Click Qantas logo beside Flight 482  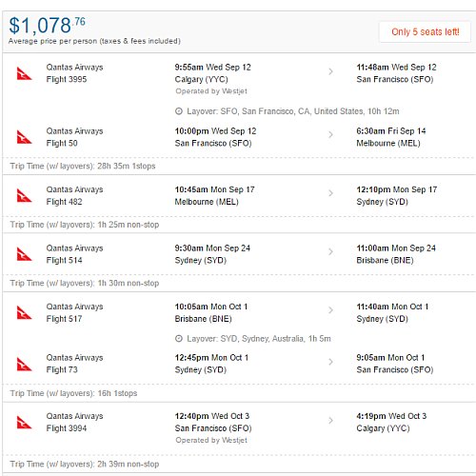(x=24, y=195)
